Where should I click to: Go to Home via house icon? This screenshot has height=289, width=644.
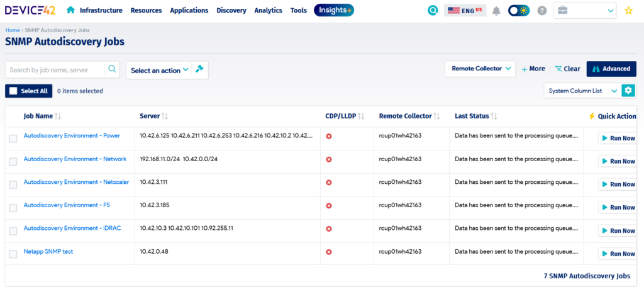(x=70, y=10)
